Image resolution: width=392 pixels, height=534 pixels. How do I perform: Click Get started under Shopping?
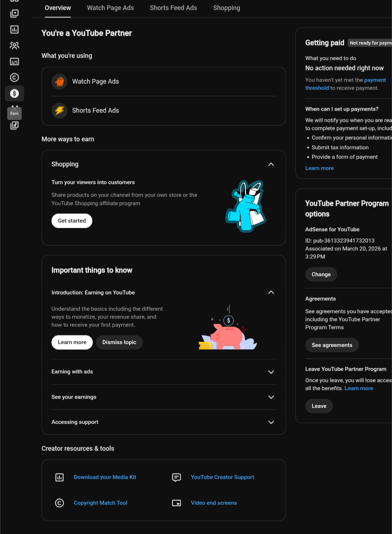[72, 221]
